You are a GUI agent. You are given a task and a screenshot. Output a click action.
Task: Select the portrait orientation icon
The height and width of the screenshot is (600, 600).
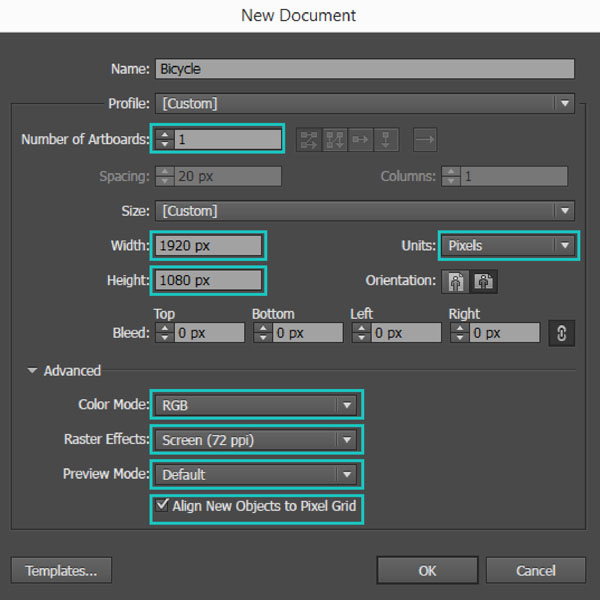click(455, 281)
